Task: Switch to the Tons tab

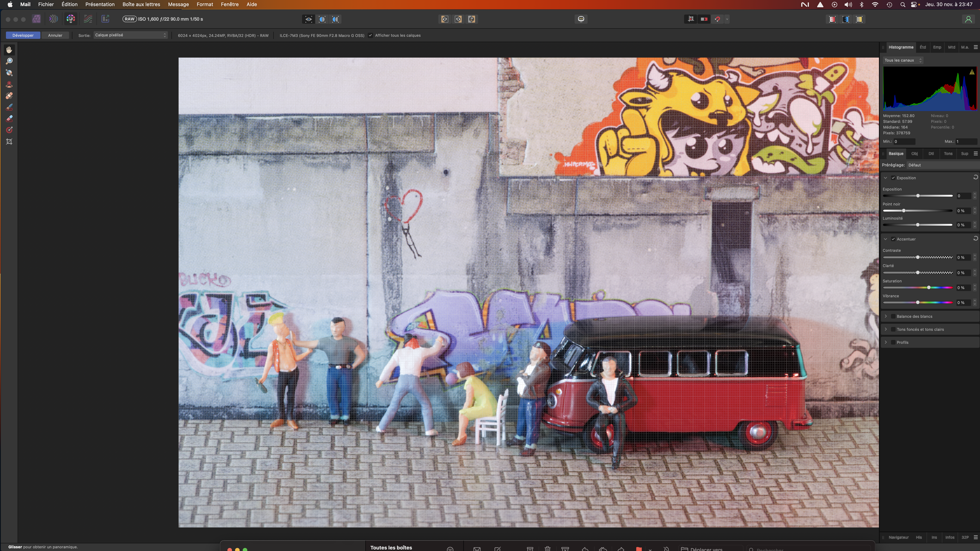Action: (x=948, y=154)
